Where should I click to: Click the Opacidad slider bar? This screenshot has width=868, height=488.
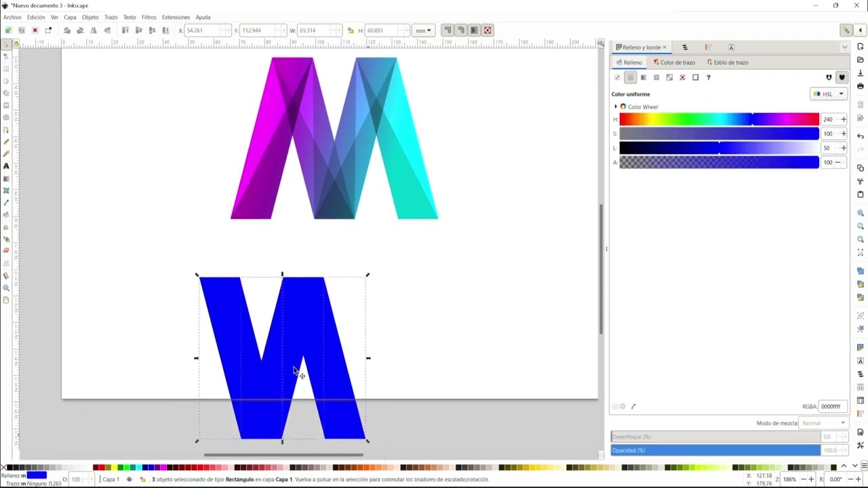[x=715, y=450]
